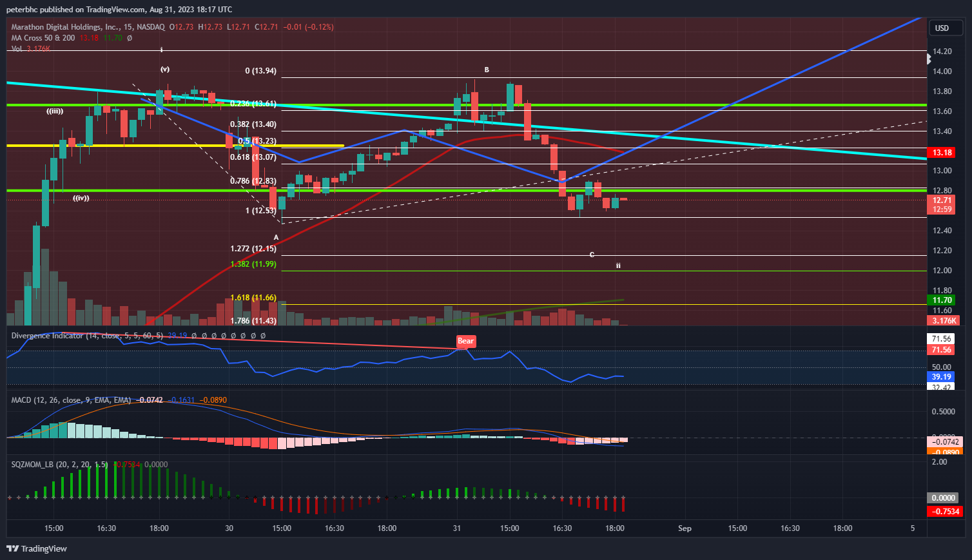Click the TradingView logo at bottom left
Image resolution: width=972 pixels, height=560 pixels.
pyautogui.click(x=37, y=548)
